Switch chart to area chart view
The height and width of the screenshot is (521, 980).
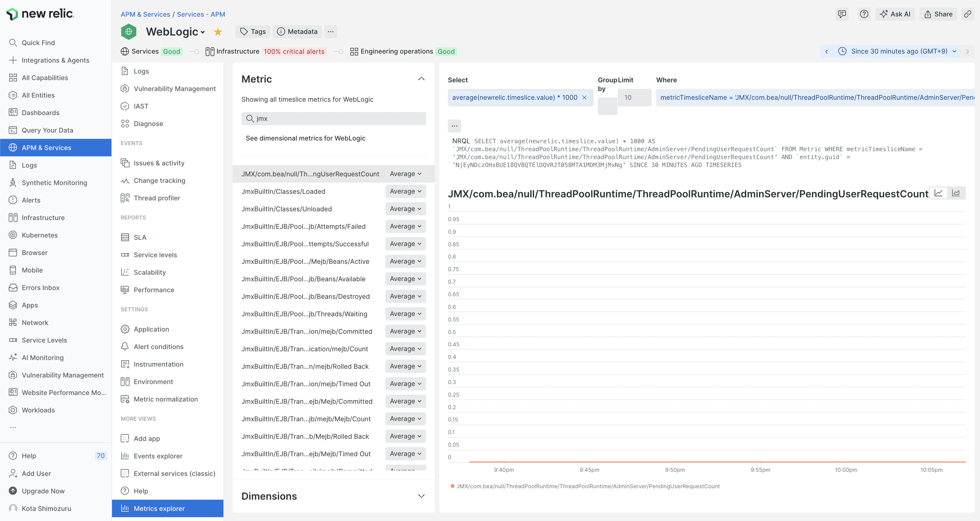click(x=956, y=193)
